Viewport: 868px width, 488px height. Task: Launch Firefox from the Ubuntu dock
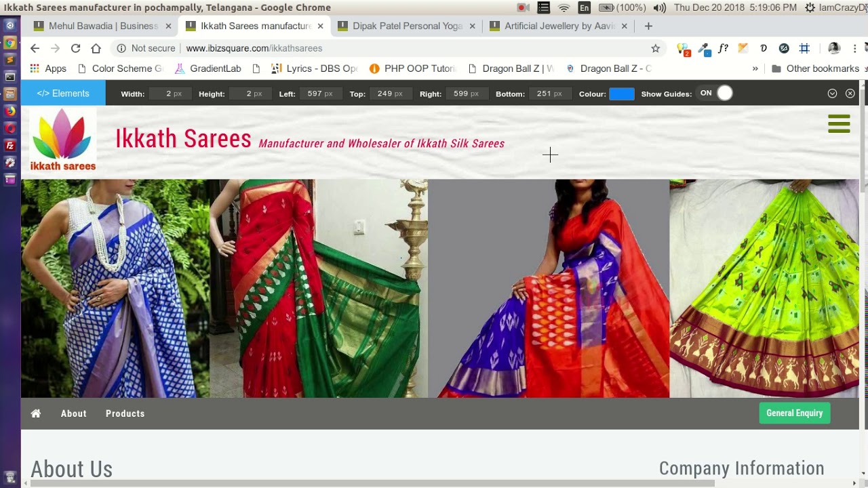[x=10, y=111]
